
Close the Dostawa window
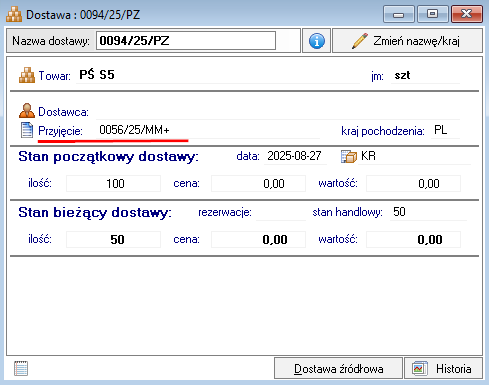point(467,14)
